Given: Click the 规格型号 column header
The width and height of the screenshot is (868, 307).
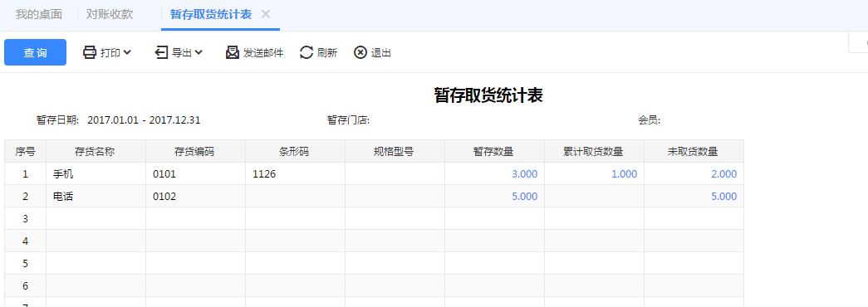Looking at the screenshot, I should pyautogui.click(x=395, y=151).
